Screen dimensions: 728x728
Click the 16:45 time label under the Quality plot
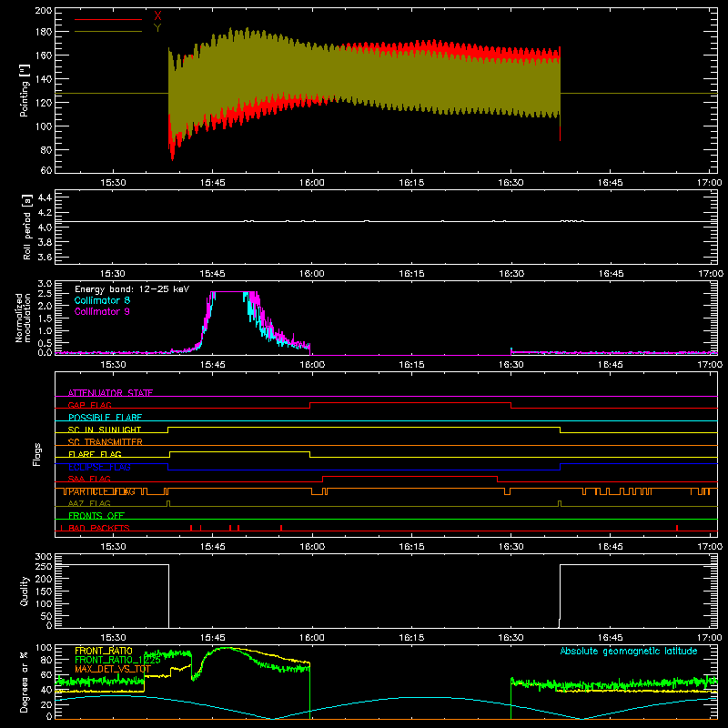click(610, 638)
